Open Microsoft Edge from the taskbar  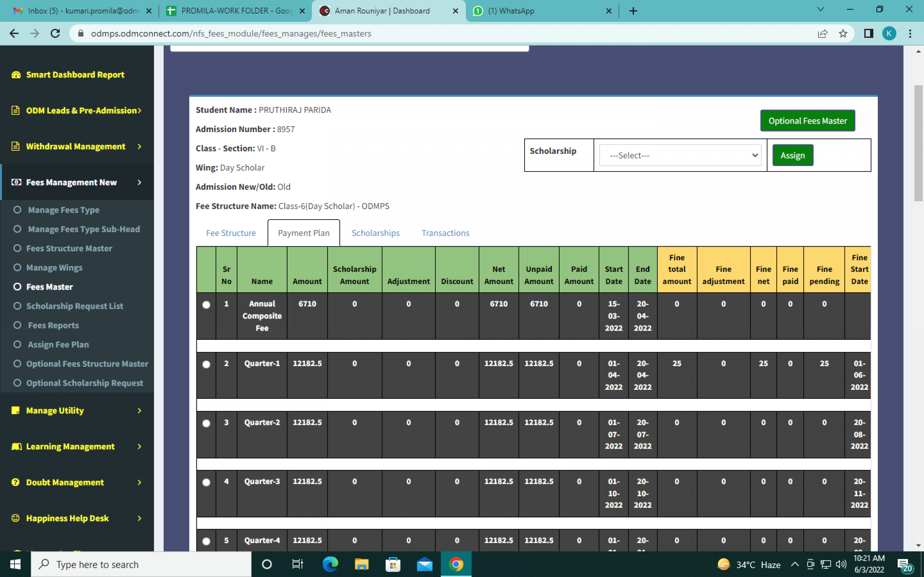coord(330,564)
